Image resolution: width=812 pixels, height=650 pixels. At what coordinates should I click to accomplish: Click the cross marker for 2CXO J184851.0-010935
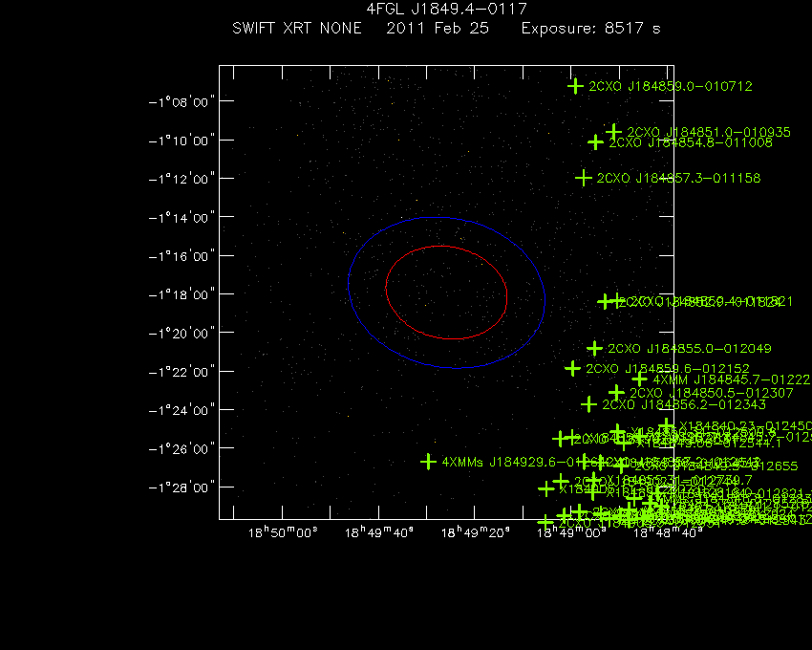pos(613,132)
